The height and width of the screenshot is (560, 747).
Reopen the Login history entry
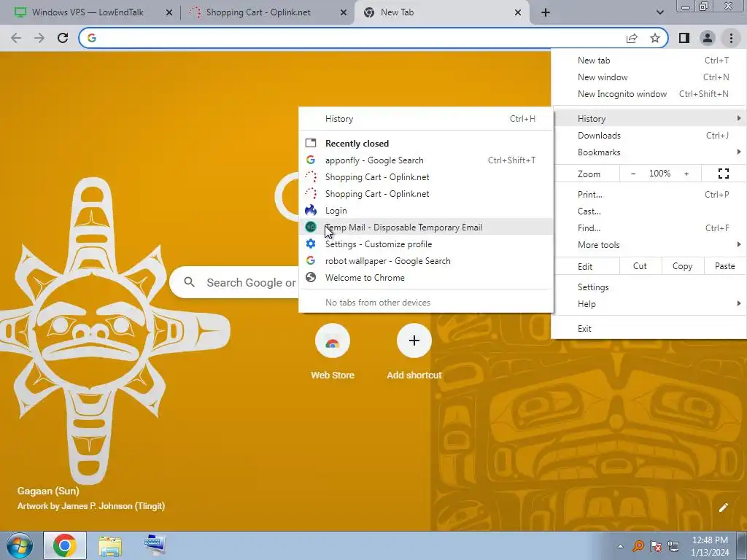[426, 211]
